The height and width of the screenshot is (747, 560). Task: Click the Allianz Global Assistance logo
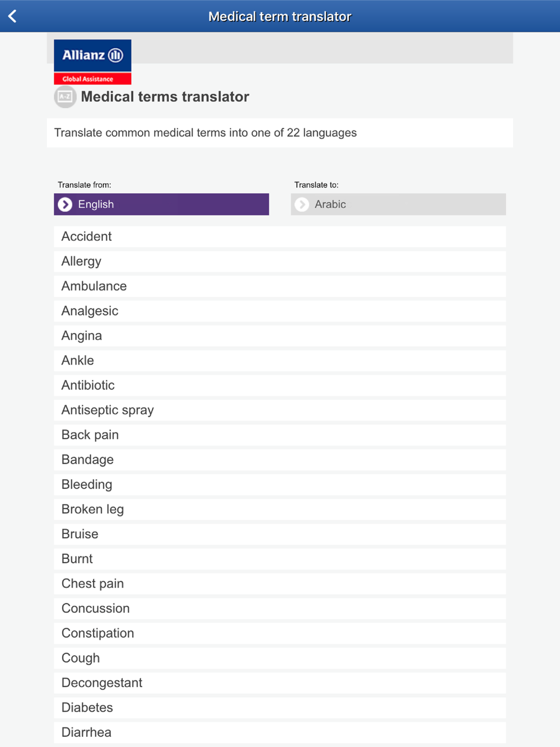click(x=92, y=62)
